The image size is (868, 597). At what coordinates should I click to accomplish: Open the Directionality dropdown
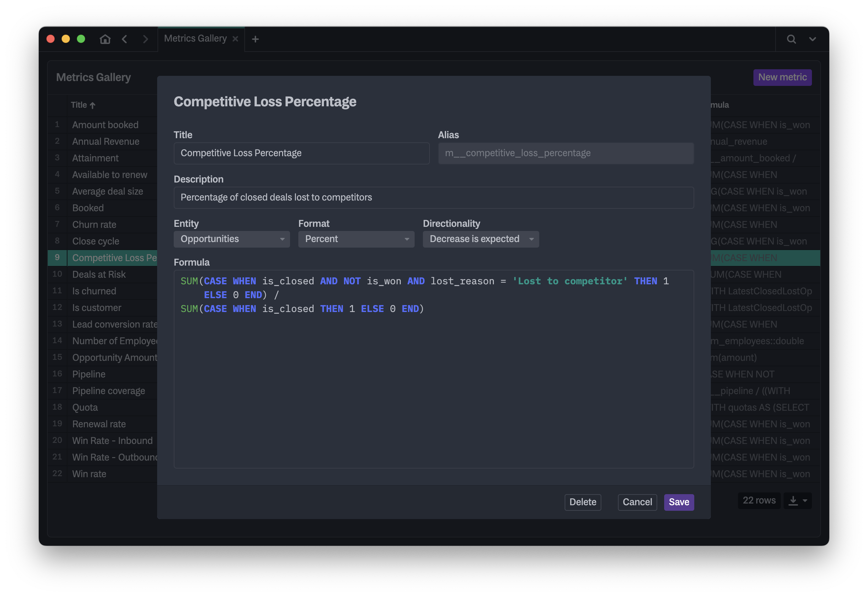[480, 239]
